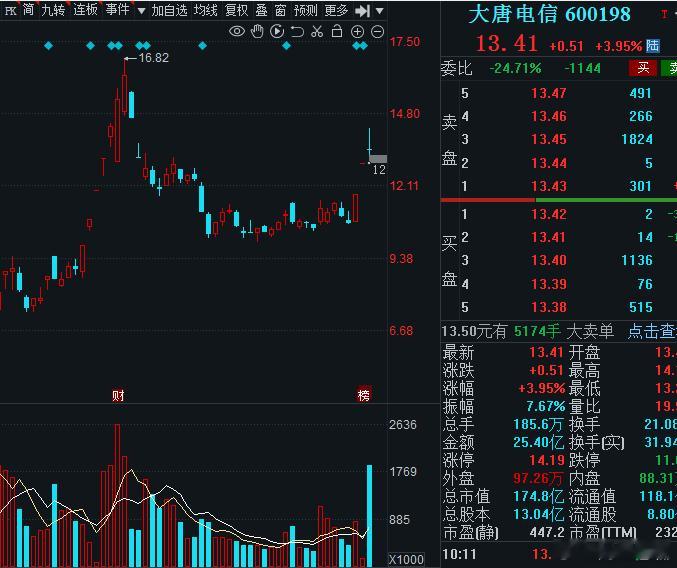Image resolution: width=677 pixels, height=568 pixels.
Task: Click the second cyan diamond event marker
Action: click(90, 45)
